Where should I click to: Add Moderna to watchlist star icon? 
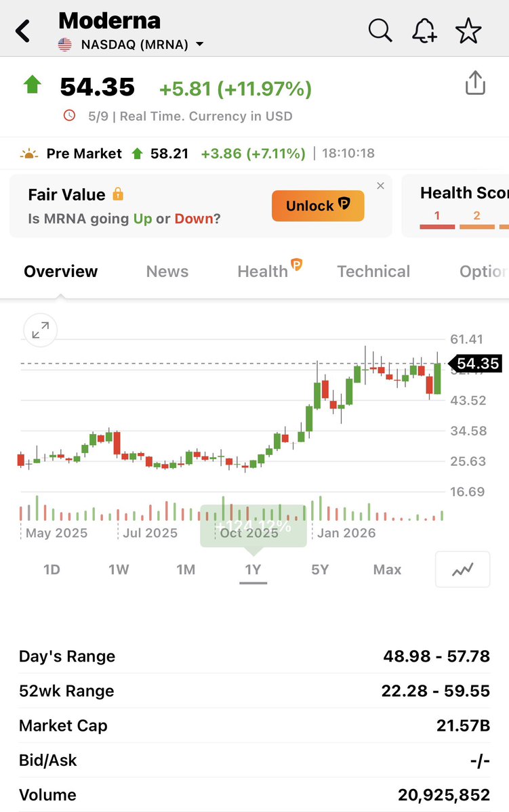coord(468,30)
